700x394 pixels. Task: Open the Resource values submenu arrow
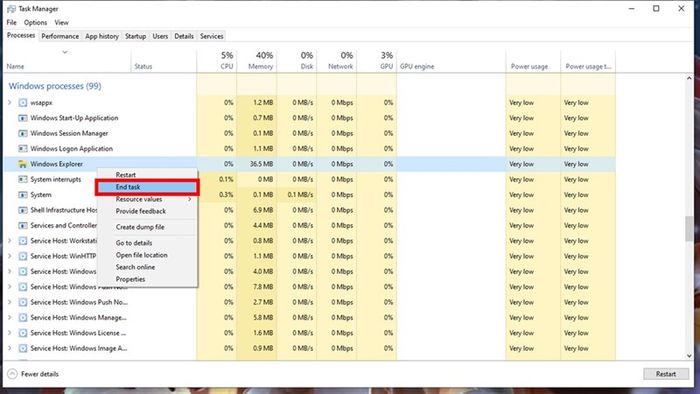click(x=190, y=199)
